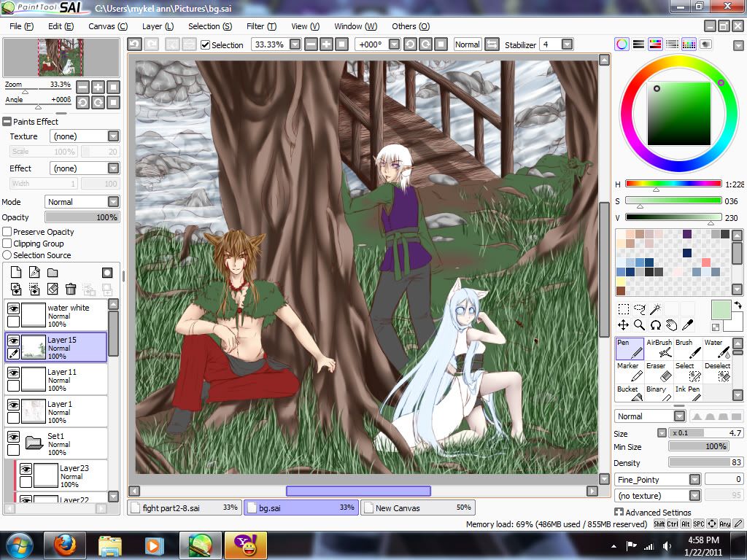
Task: Swap foreground and background colors
Action: pyautogui.click(x=738, y=305)
